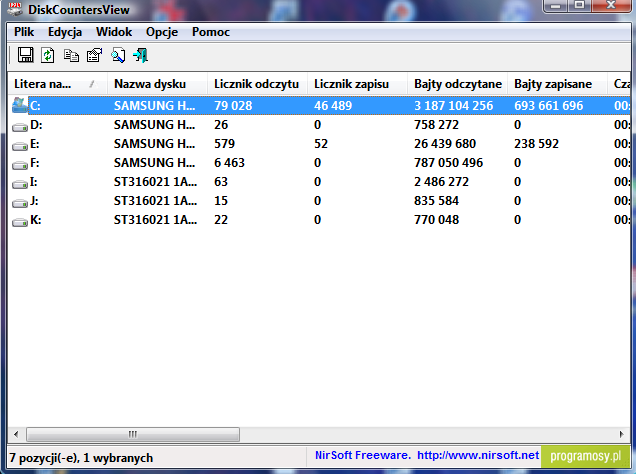Open the Widok menu
The image size is (636, 474).
click(114, 32)
